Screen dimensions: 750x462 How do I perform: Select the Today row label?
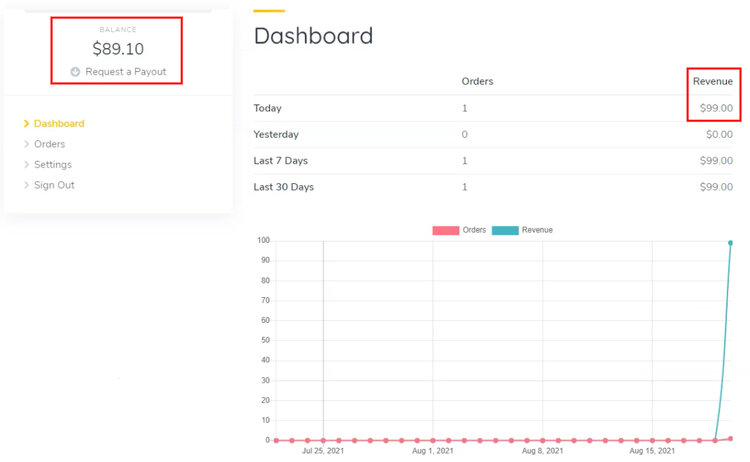267,108
